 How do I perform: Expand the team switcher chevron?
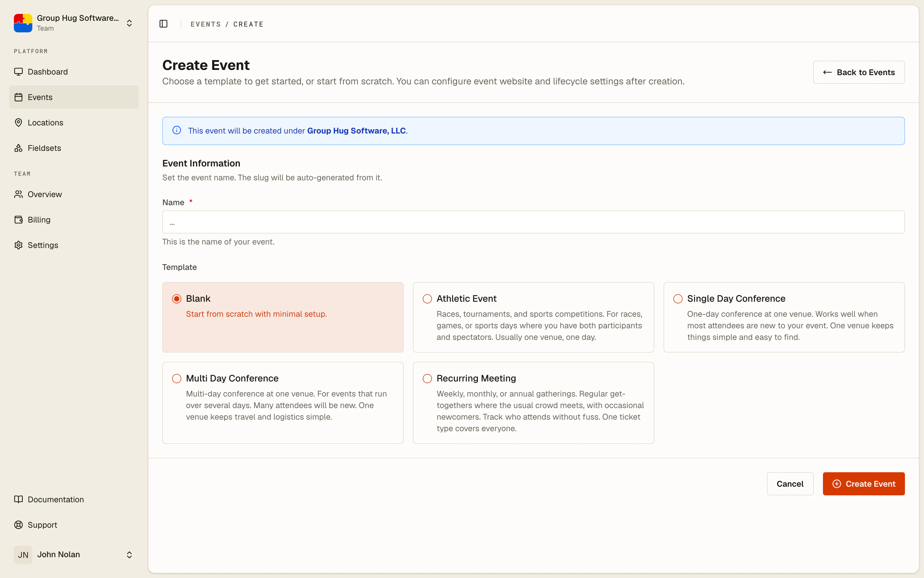point(129,23)
